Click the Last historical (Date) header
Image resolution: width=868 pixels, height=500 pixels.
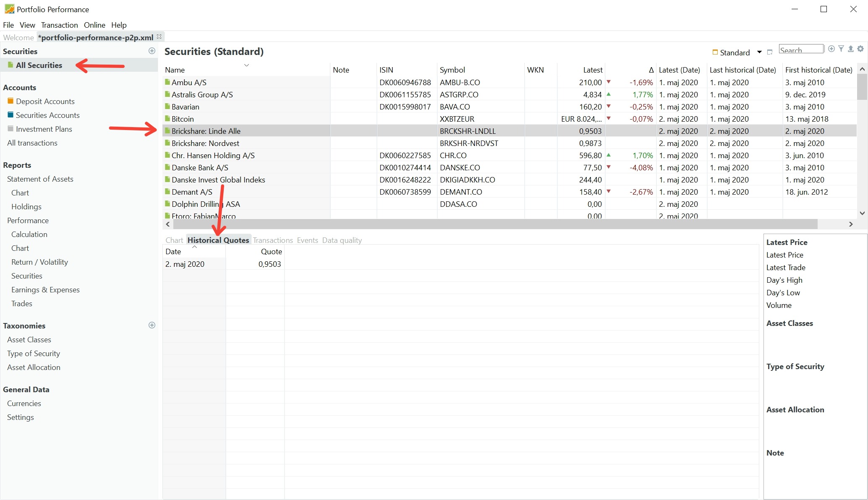[x=745, y=70]
